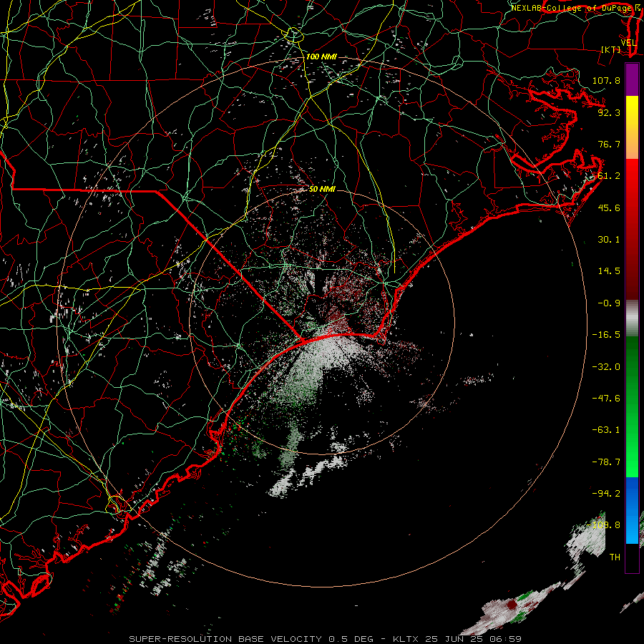Image resolution: width=644 pixels, height=644 pixels.
Task: Select the -0.9 scale value
Action: pyautogui.click(x=609, y=303)
